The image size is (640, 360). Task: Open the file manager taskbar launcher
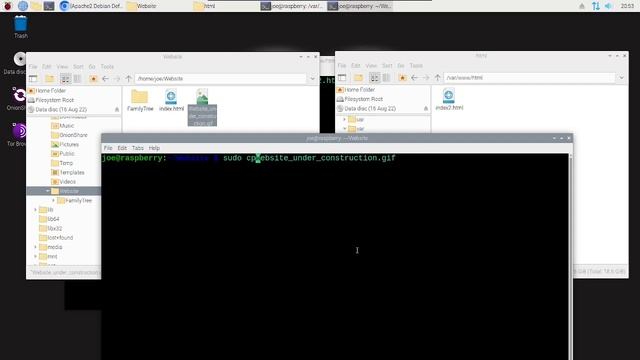pyautogui.click(x=36, y=6)
